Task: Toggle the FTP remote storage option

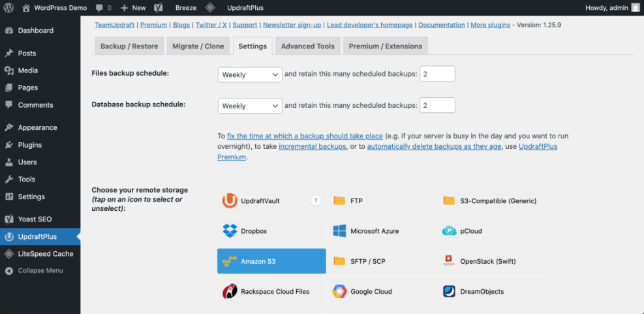Action: click(x=381, y=201)
